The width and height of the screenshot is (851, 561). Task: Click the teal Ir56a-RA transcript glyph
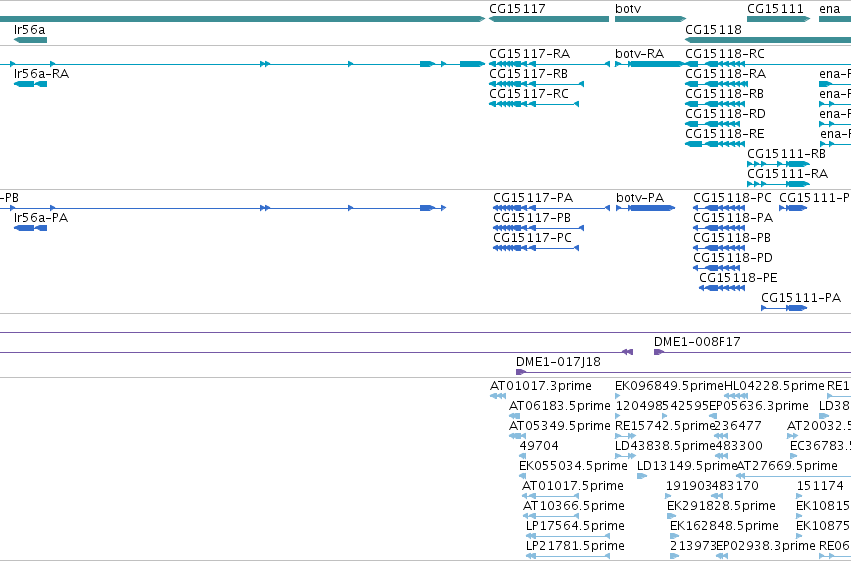30,84
